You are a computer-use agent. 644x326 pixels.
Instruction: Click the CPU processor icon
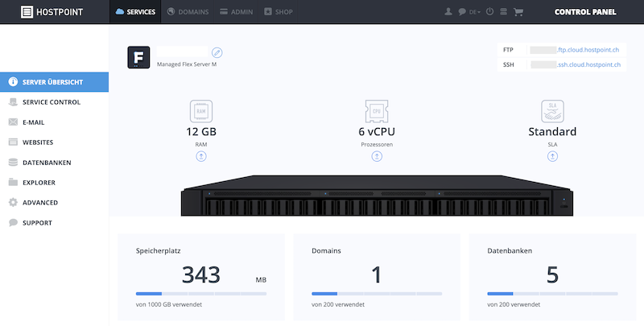[x=377, y=111]
